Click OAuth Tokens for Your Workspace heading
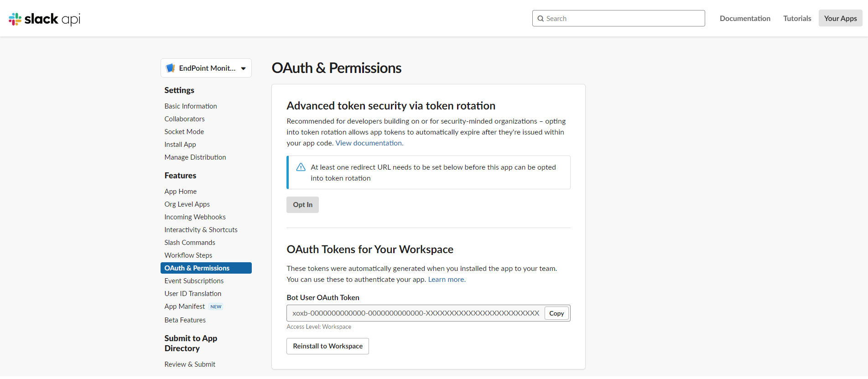 pyautogui.click(x=370, y=249)
